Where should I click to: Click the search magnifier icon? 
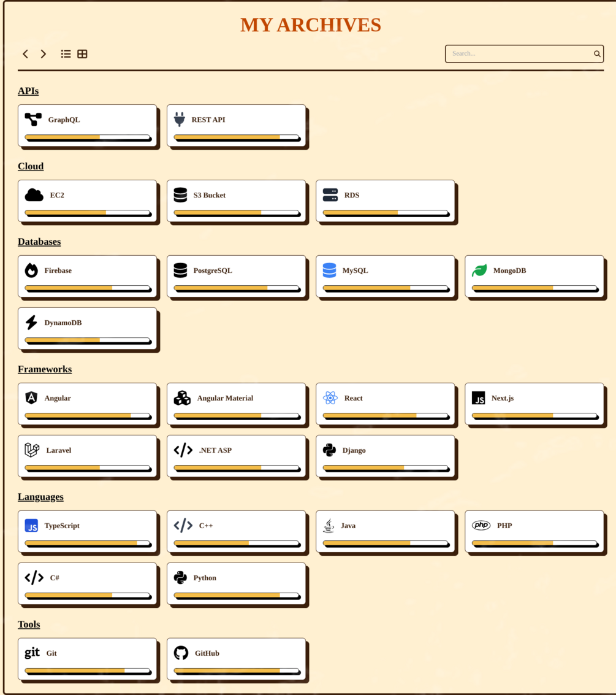[597, 54]
